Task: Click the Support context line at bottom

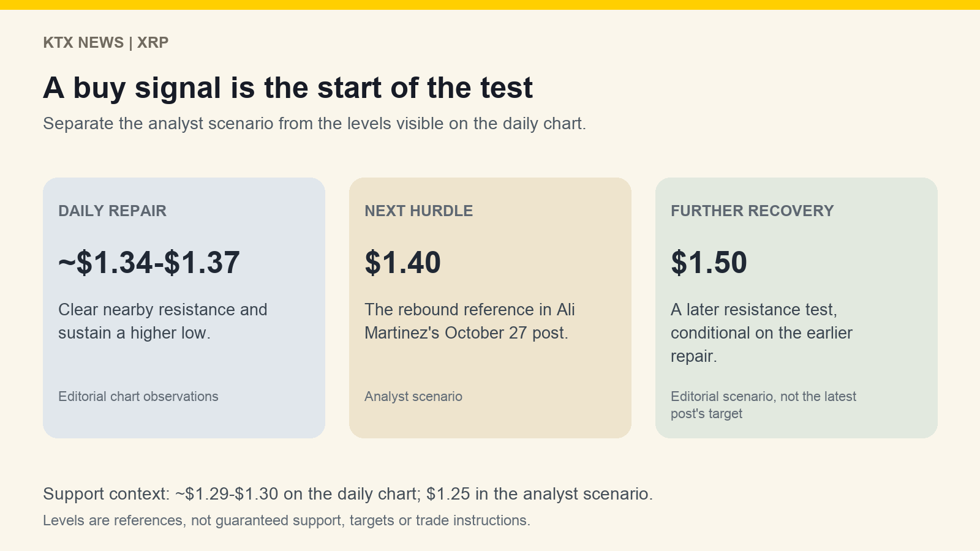Action: point(348,494)
